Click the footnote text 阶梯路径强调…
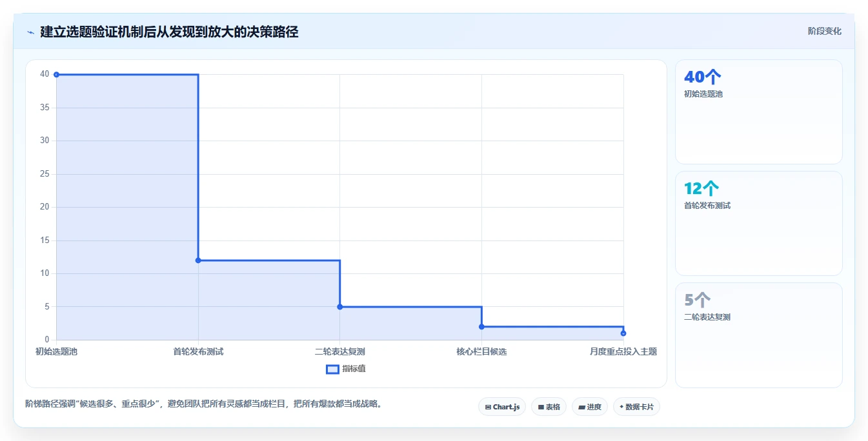This screenshot has width=868, height=441. [x=203, y=404]
